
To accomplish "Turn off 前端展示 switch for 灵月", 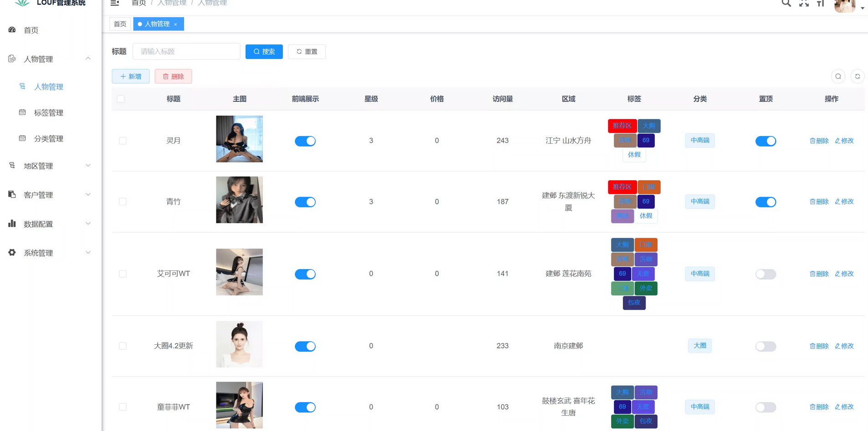I will click(305, 141).
